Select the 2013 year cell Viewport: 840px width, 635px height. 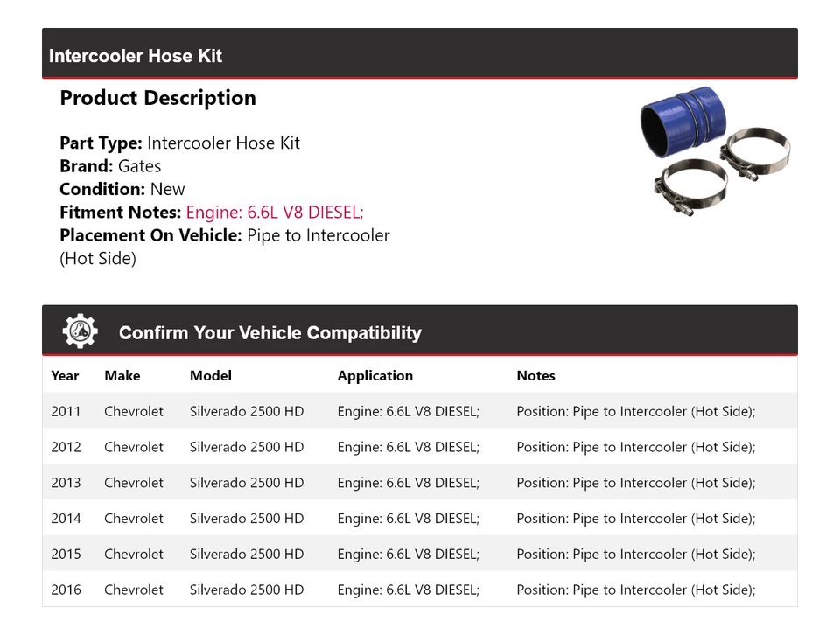pyautogui.click(x=66, y=483)
